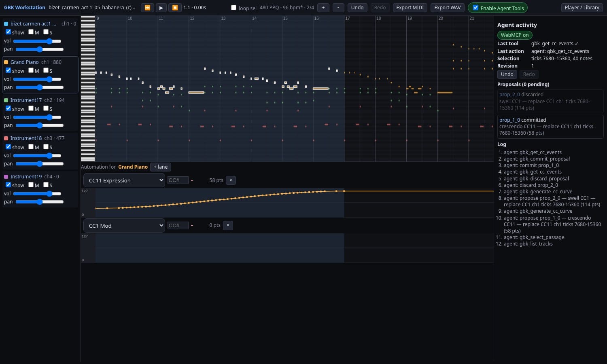Zoom in with the plus button

323,8
